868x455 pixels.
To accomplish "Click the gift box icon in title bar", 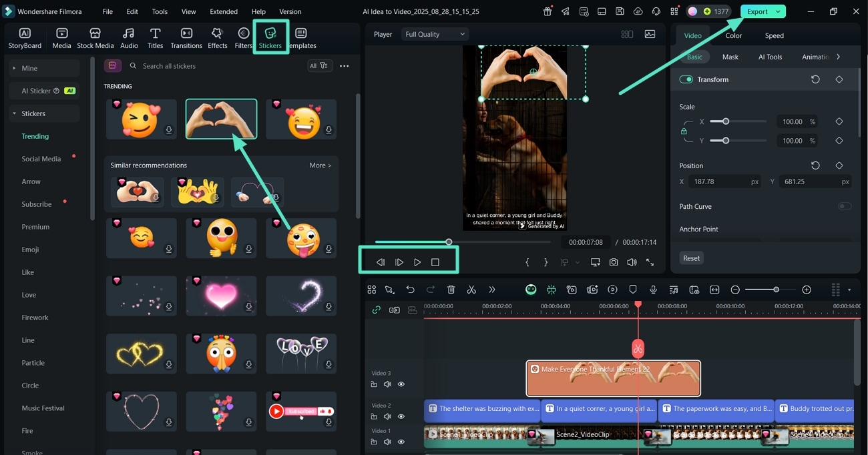I will pyautogui.click(x=548, y=11).
